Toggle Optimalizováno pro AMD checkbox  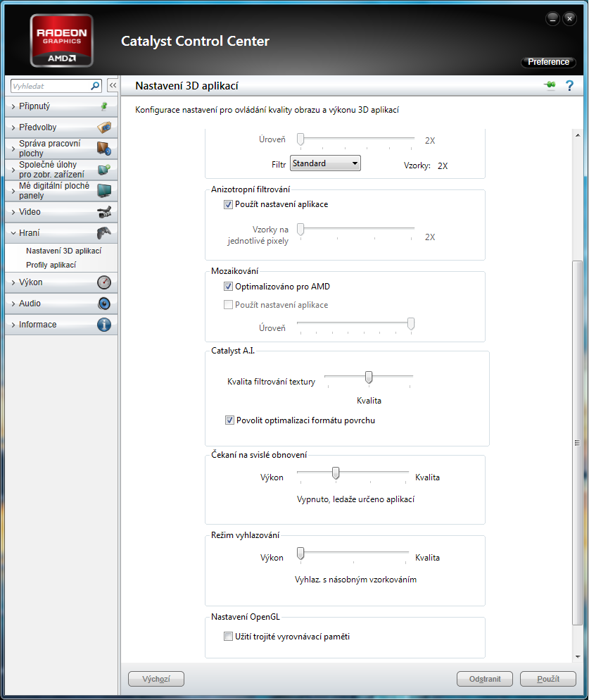228,287
